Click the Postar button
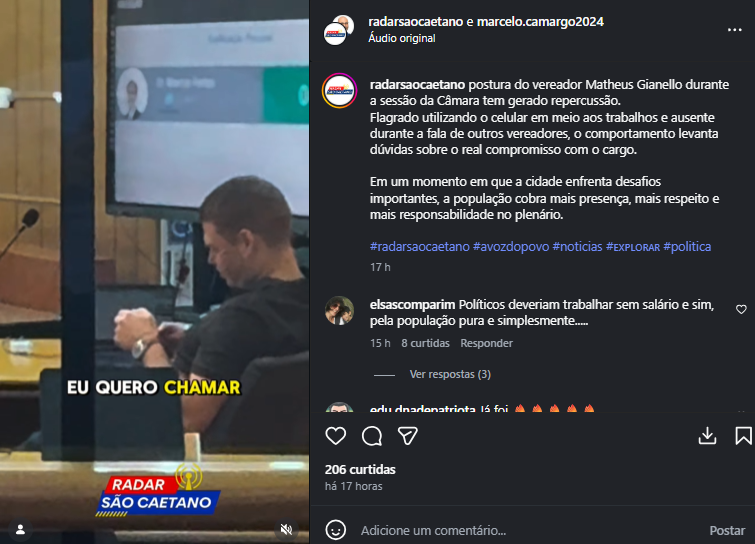 coord(727,531)
